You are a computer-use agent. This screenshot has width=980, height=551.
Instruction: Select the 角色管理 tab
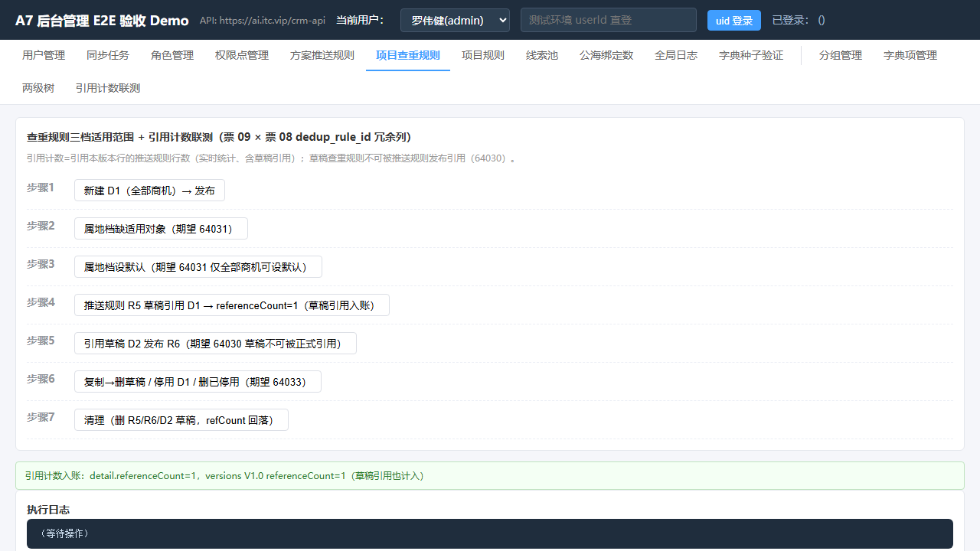click(x=172, y=55)
